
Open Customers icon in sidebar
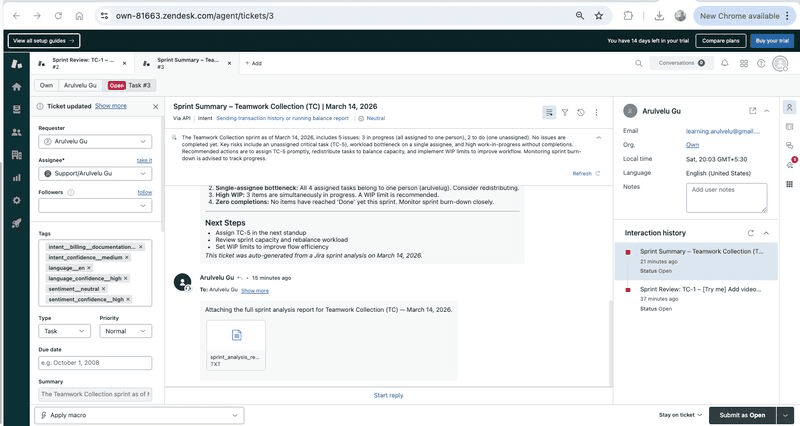pos(16,132)
